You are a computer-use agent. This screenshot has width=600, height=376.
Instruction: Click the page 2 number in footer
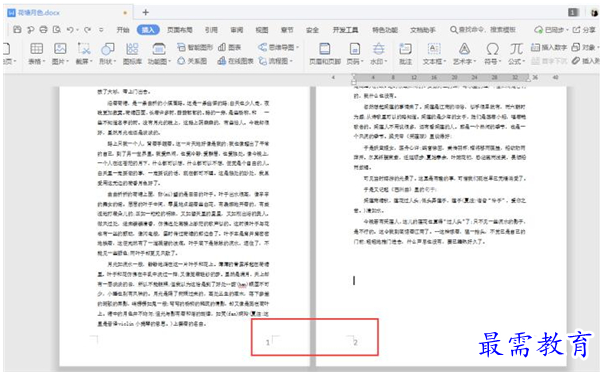pos(355,342)
